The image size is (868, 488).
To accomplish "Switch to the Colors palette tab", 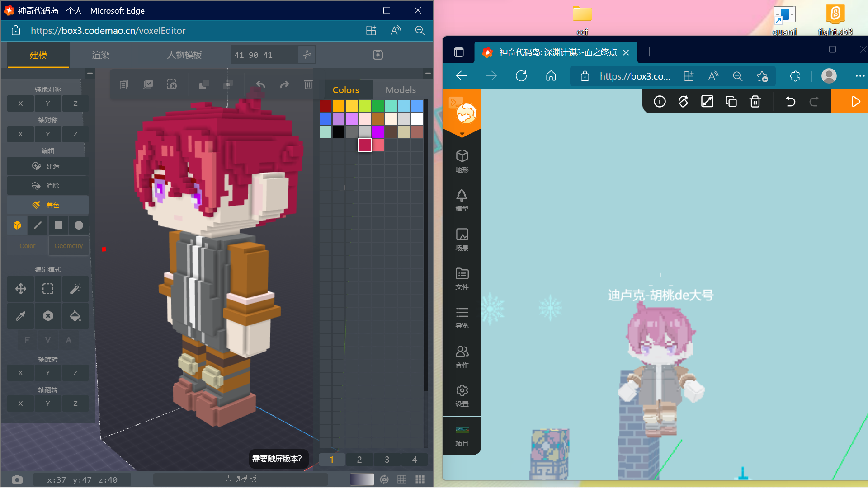I will (x=346, y=90).
